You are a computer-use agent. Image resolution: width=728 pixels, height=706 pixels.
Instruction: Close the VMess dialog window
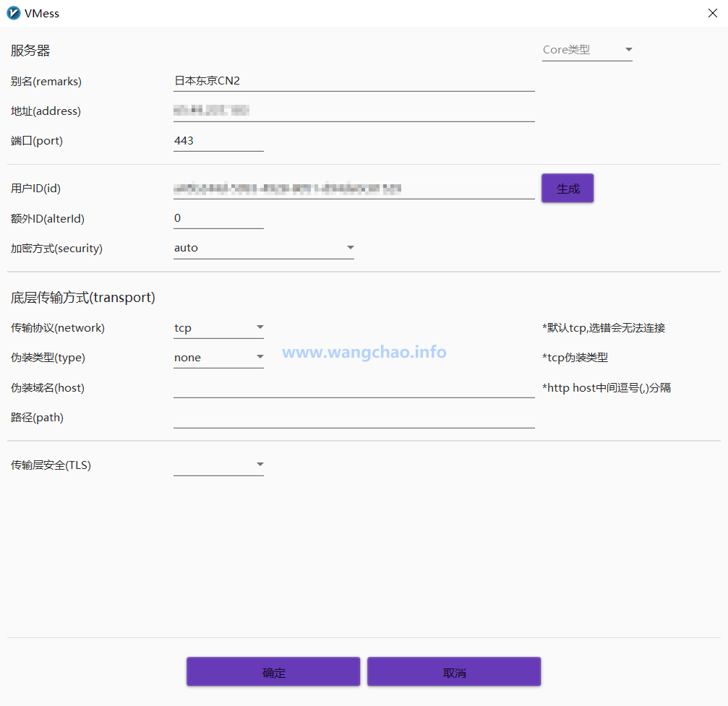pos(713,13)
